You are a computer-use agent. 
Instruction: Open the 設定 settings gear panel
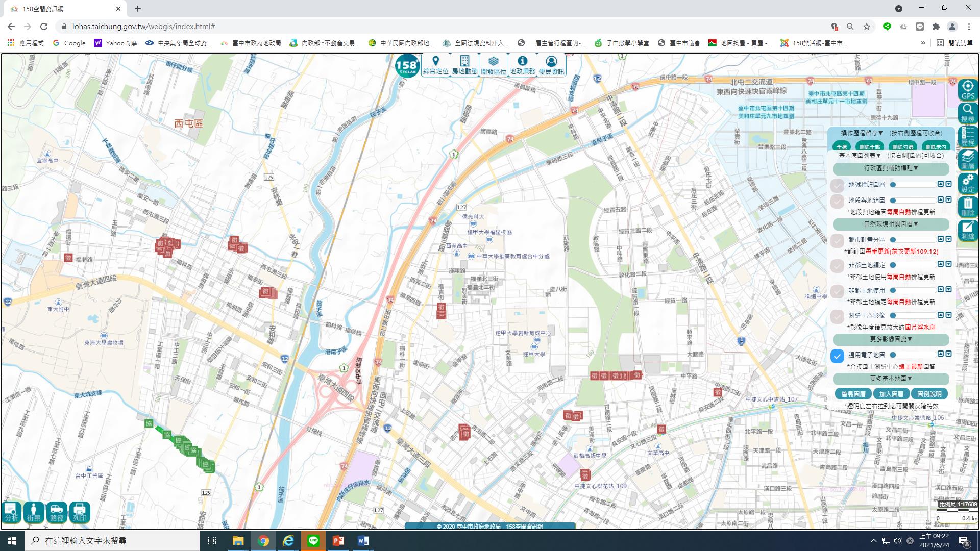tap(968, 183)
